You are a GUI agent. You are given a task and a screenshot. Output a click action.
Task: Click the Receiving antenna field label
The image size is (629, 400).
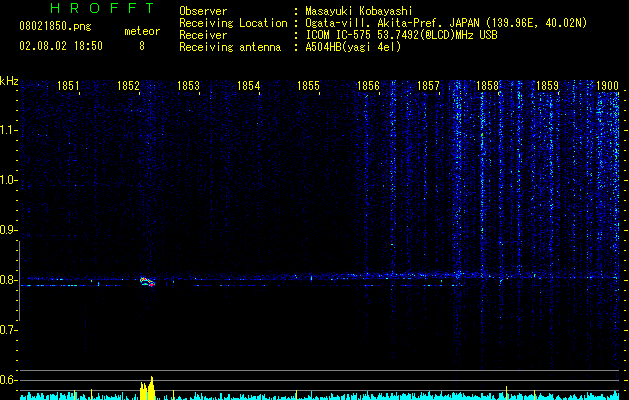(230, 47)
